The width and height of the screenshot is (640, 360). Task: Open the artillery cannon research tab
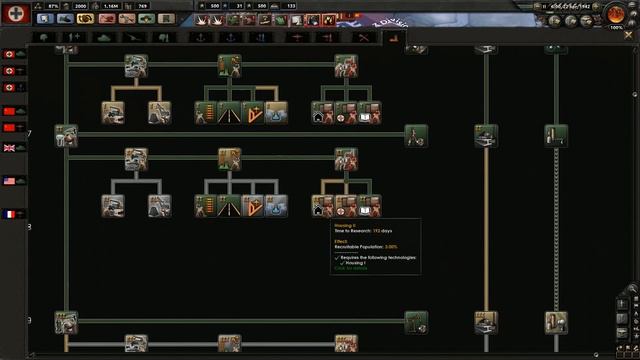134,38
